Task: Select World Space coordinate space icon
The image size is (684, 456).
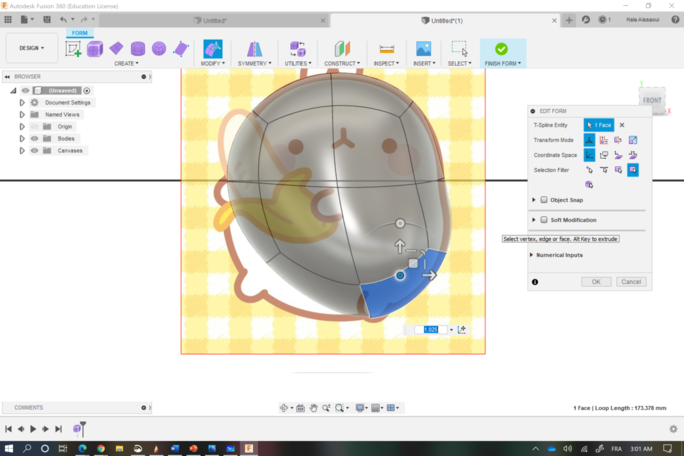Action: [589, 155]
